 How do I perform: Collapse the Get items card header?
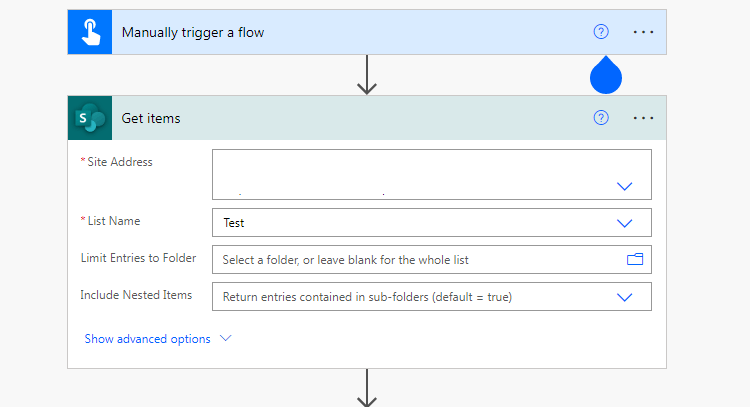pyautogui.click(x=366, y=118)
